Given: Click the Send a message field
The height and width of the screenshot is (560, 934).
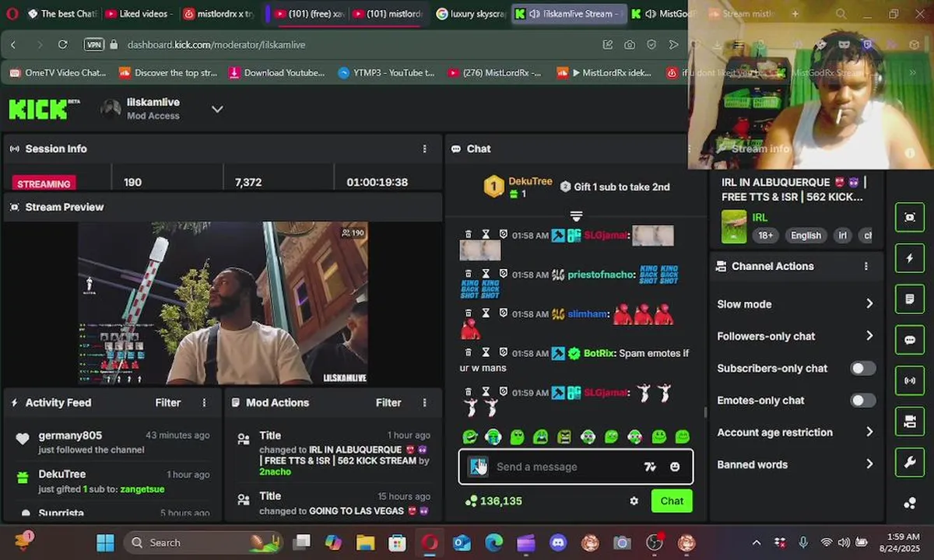Looking at the screenshot, I should click(576, 467).
